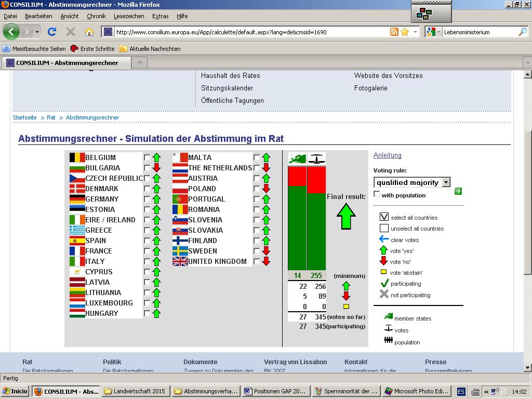Screen dimensions: 532x399
Task: Click the green 'vote yes' legend arrow
Action: click(x=384, y=250)
